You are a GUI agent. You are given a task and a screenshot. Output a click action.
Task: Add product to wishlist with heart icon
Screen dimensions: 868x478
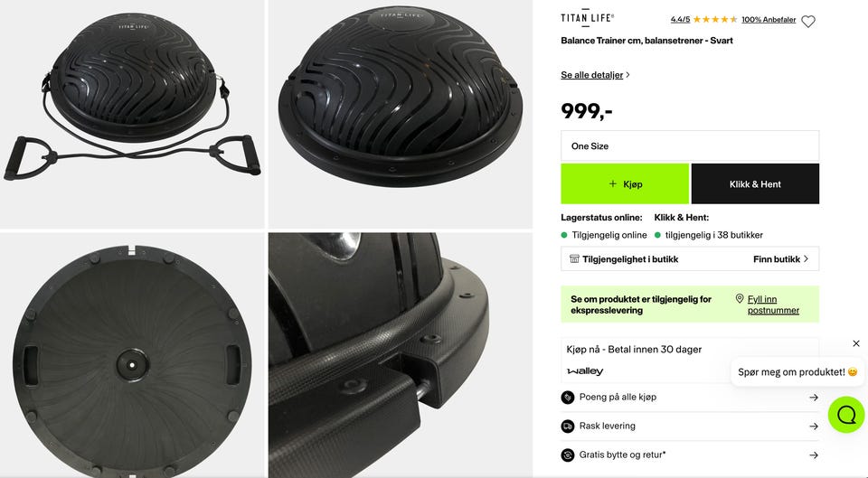coord(808,22)
